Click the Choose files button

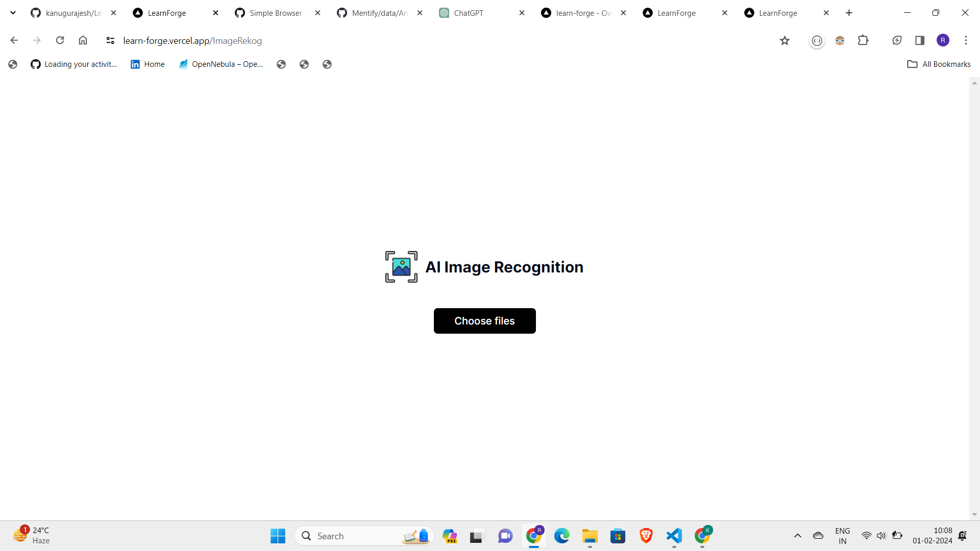tap(484, 321)
